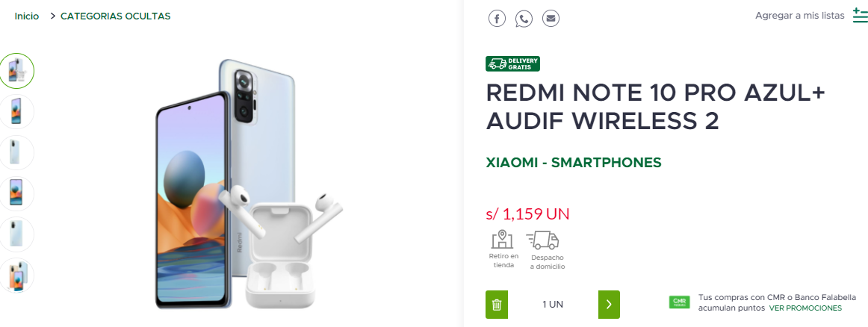The height and width of the screenshot is (327, 868).
Task: Select third thumbnail showing phone back
Action: (x=16, y=152)
